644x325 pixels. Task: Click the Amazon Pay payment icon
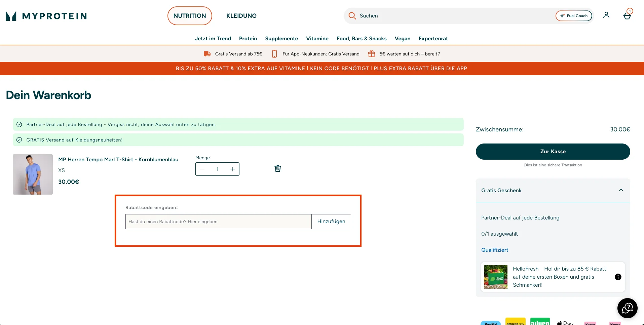516,322
